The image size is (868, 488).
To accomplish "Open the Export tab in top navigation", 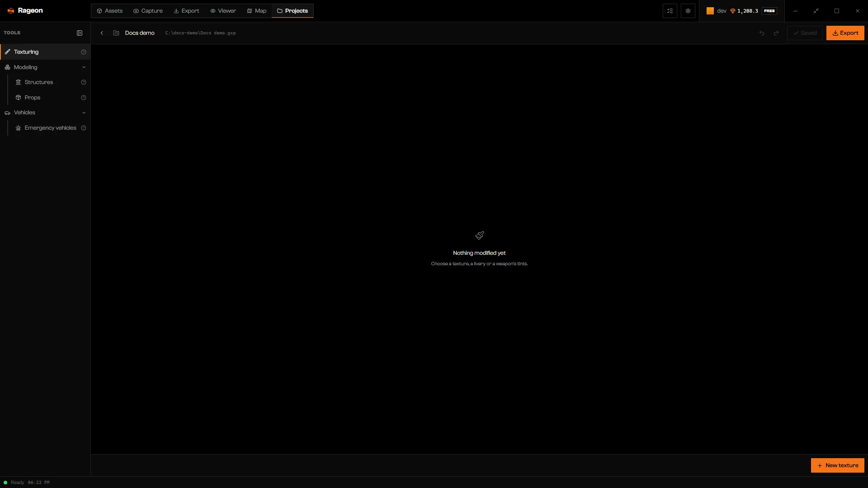I will coord(186,11).
